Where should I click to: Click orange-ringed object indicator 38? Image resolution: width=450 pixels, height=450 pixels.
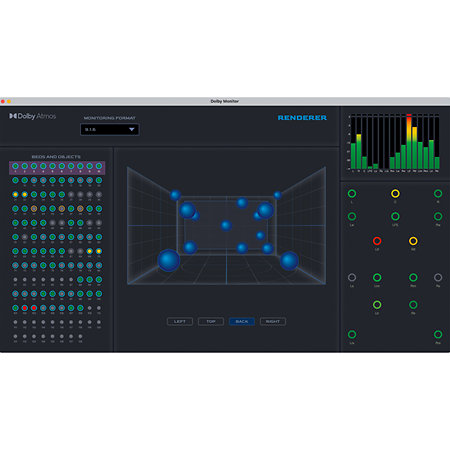tap(80, 209)
